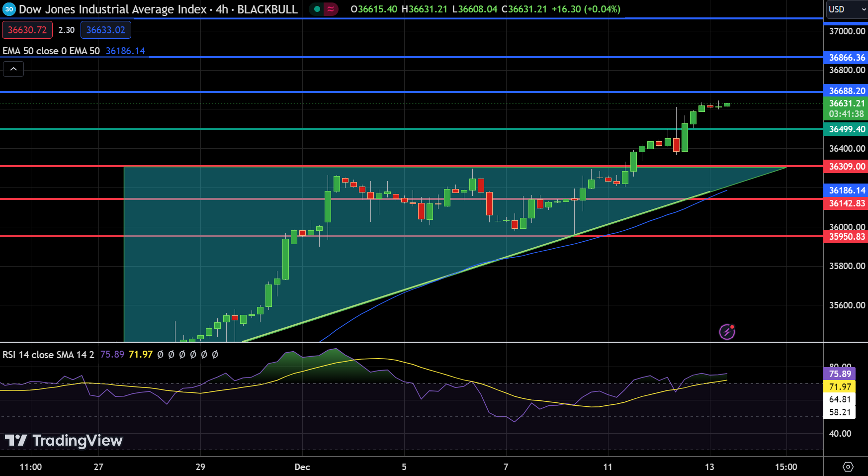Click the open value O36615.40 in header
The width and height of the screenshot is (868, 476).
374,9
